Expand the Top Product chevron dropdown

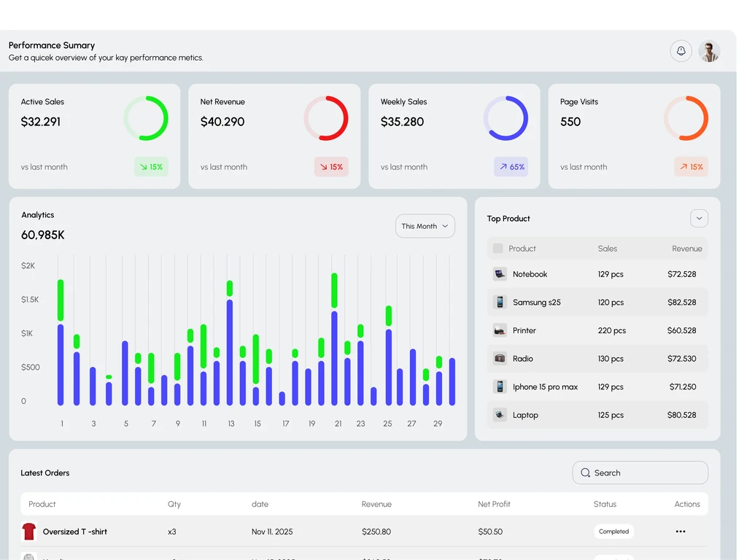(699, 219)
